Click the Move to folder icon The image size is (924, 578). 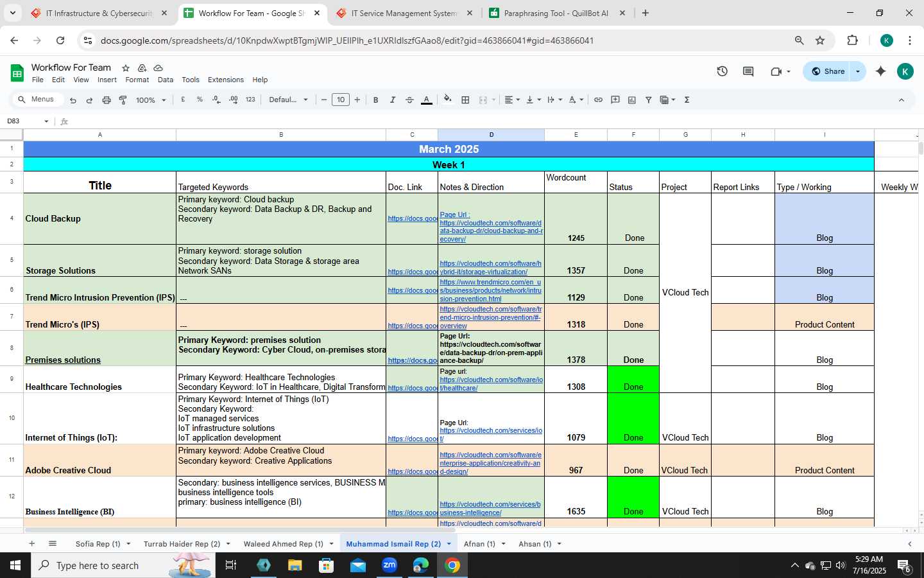pos(142,67)
